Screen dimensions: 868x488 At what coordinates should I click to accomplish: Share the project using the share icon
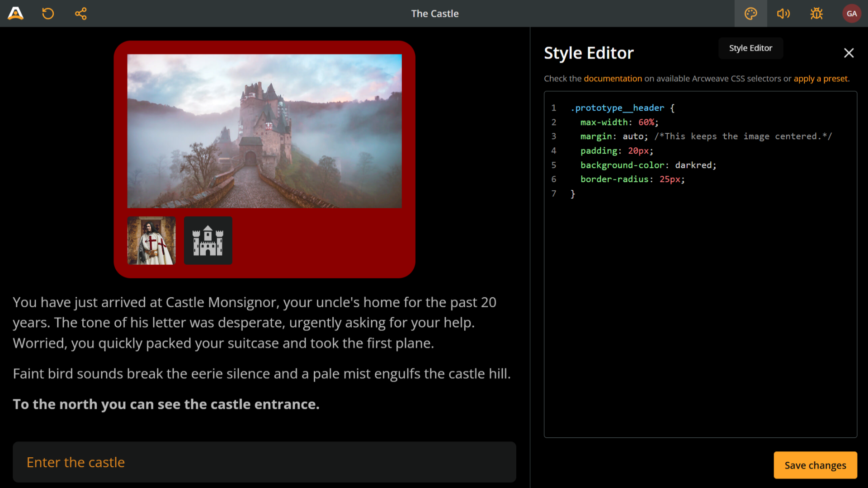(x=80, y=14)
